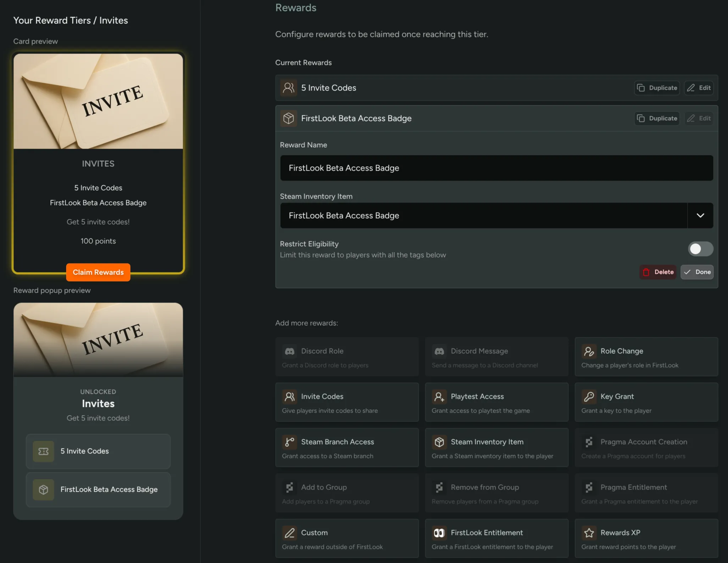The width and height of the screenshot is (728, 563).
Task: Open the Steam Inventory Item dropdown
Action: click(x=496, y=215)
